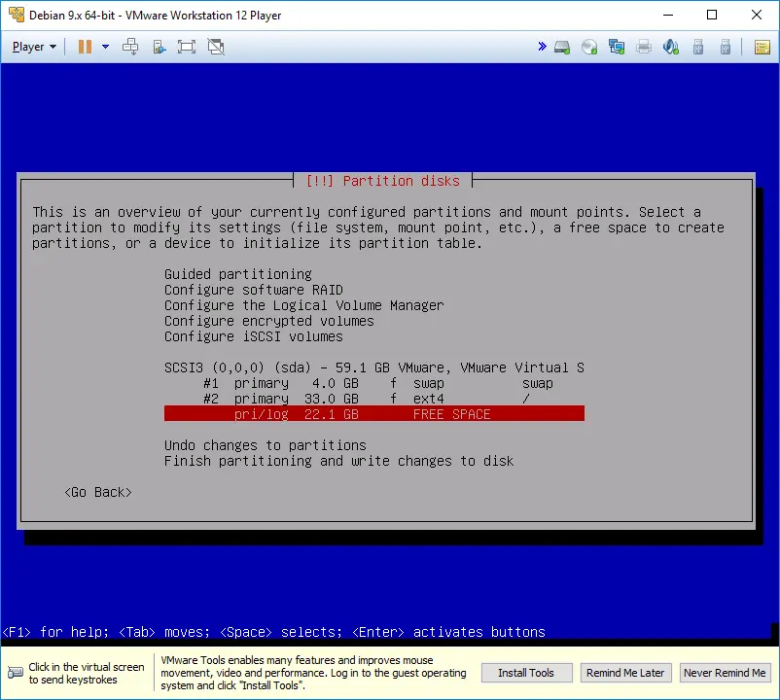Click the VMware app icon in title bar
The height and width of the screenshot is (700, 780).
pos(17,15)
